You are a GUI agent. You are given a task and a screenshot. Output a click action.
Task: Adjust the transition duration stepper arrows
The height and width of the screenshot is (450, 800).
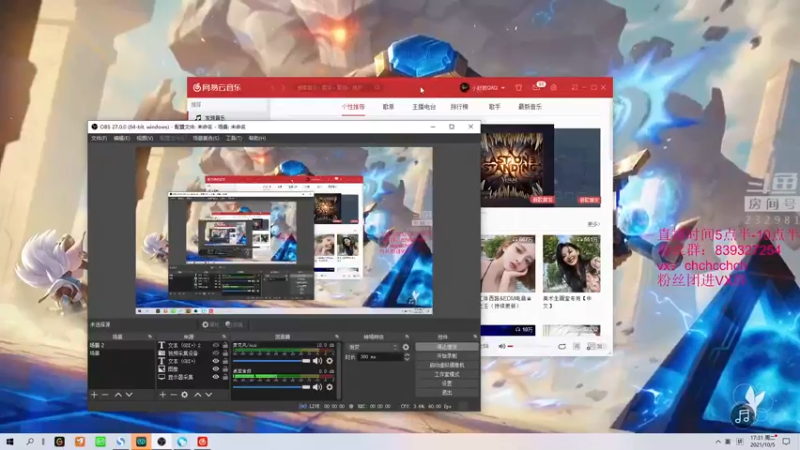pos(407,357)
